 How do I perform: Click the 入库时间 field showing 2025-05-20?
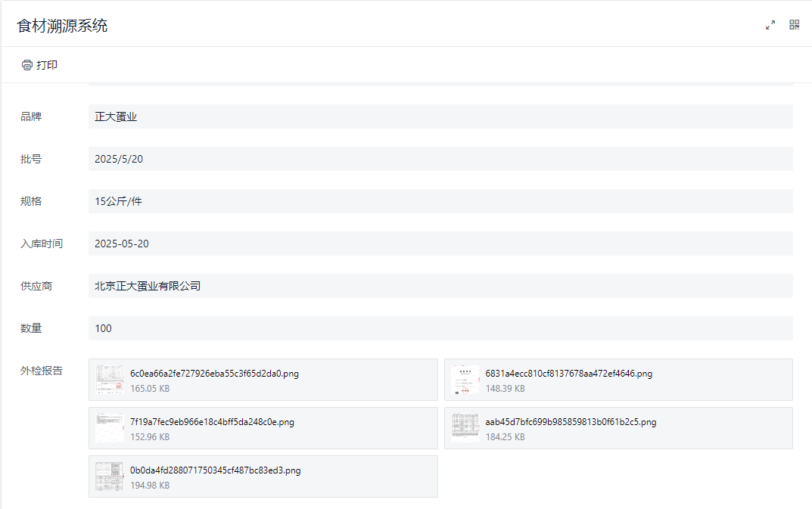coord(440,244)
